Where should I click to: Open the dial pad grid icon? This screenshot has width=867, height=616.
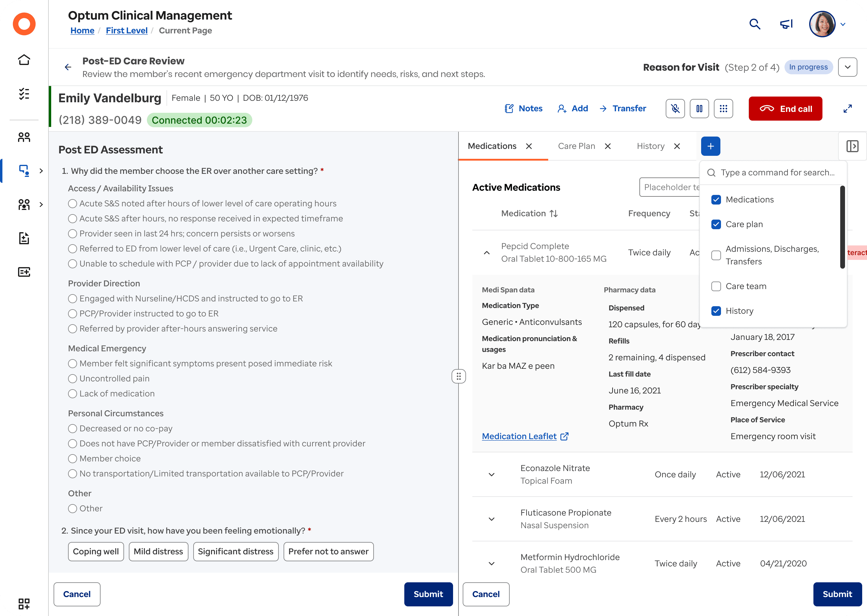pyautogui.click(x=723, y=109)
